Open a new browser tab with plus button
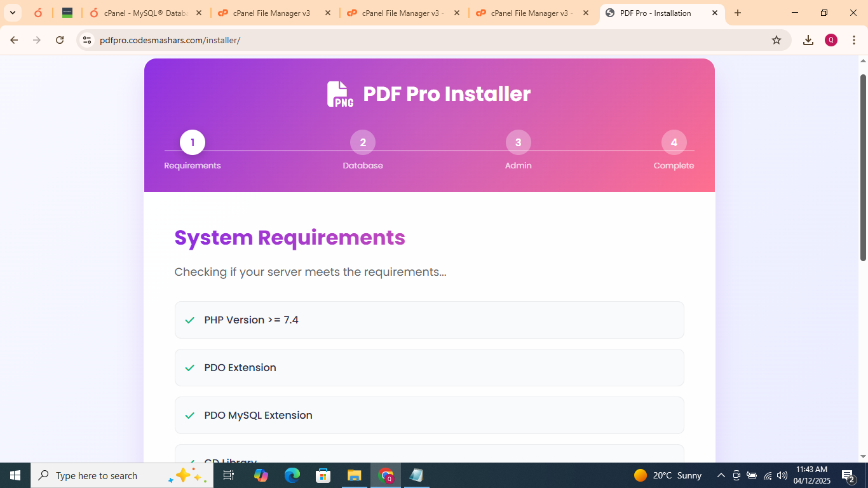Viewport: 868px width, 488px height. click(x=738, y=13)
